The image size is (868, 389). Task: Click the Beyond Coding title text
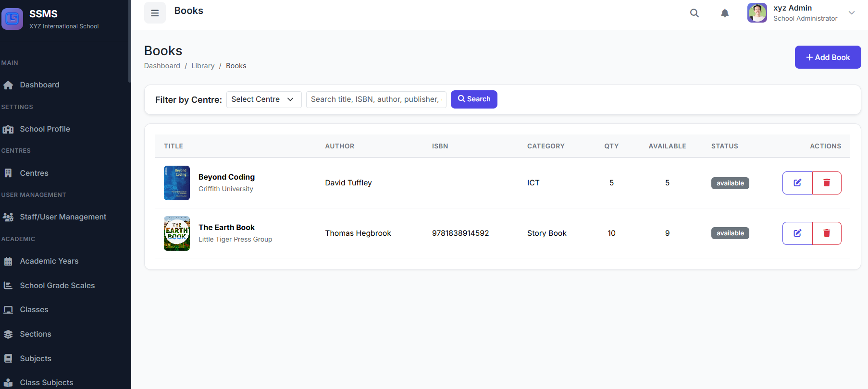[x=226, y=177]
